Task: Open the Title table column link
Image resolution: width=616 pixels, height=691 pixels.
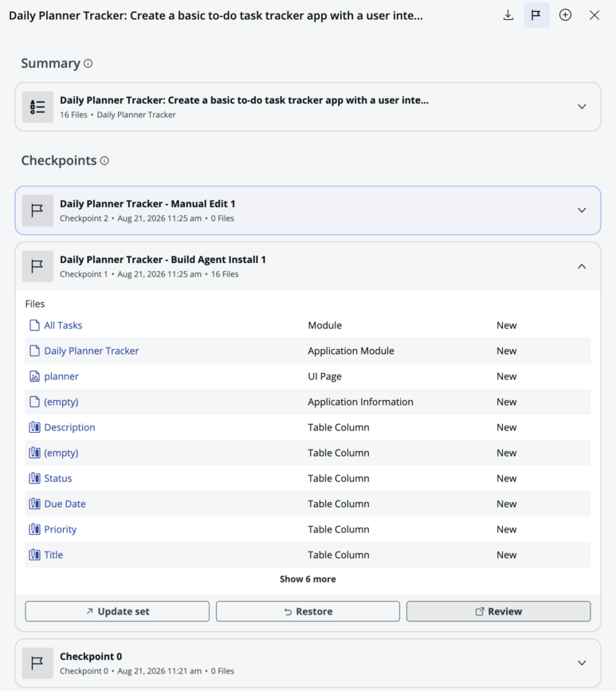Action: pyautogui.click(x=53, y=555)
